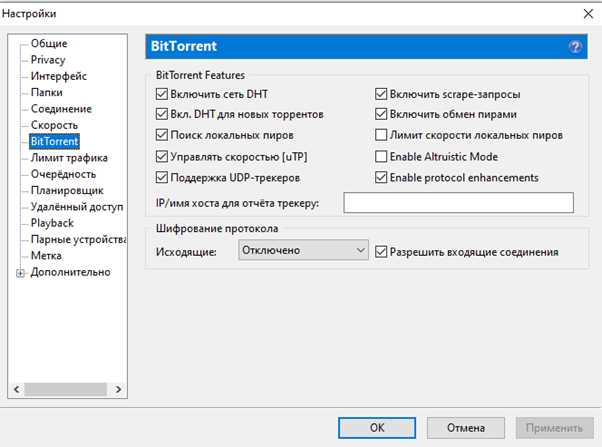Image resolution: width=602 pixels, height=447 pixels.
Task: Select Парные устройства category
Action: pyautogui.click(x=78, y=239)
